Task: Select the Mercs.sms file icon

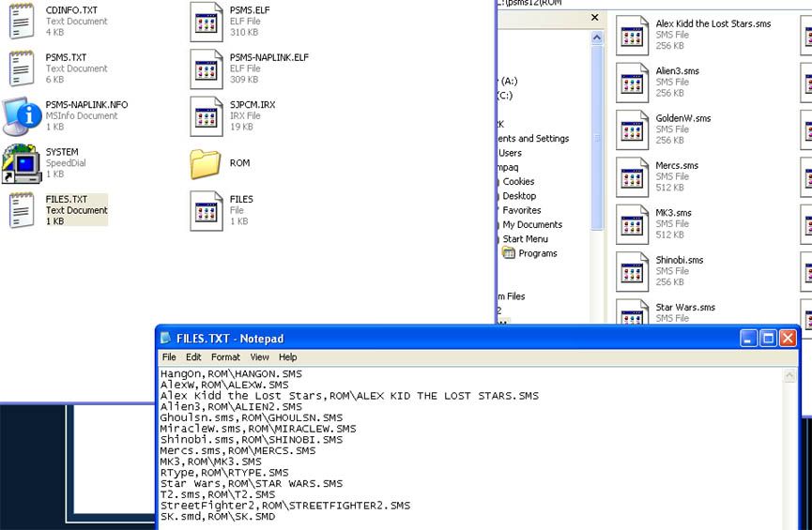Action: coord(632,177)
